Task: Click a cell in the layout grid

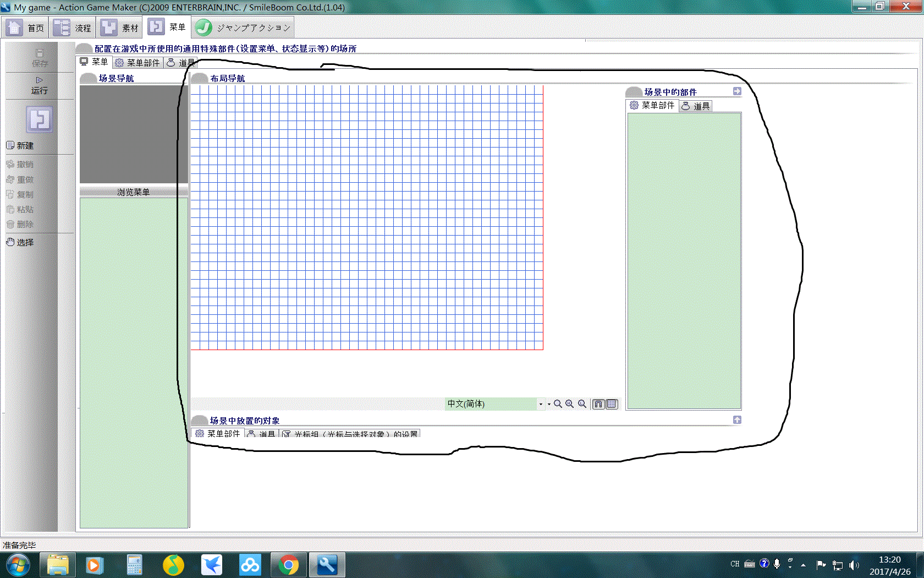Action: tap(367, 217)
